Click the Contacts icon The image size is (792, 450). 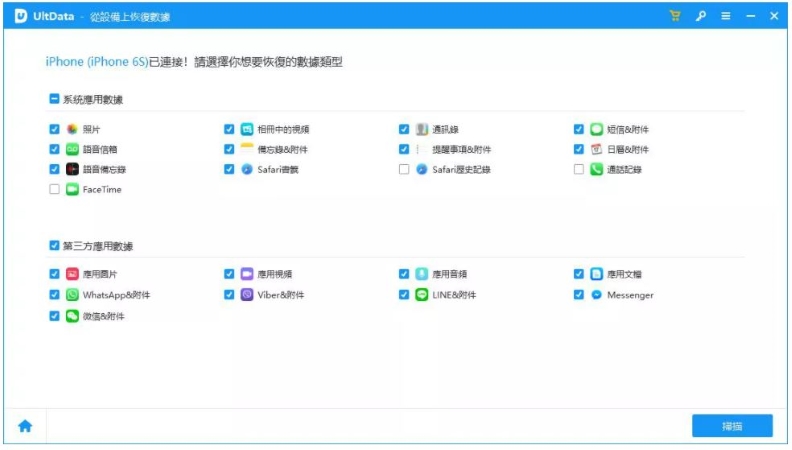click(422, 129)
